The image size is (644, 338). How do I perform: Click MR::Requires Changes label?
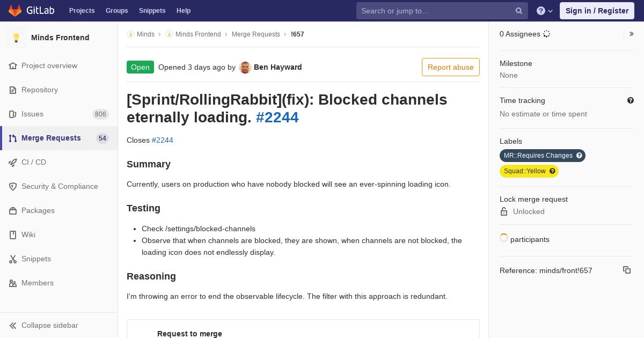click(538, 156)
